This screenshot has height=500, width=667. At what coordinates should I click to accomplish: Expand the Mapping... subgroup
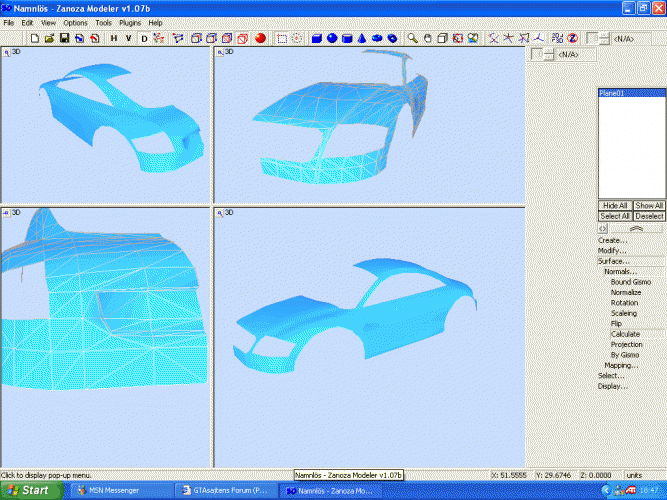click(621, 365)
